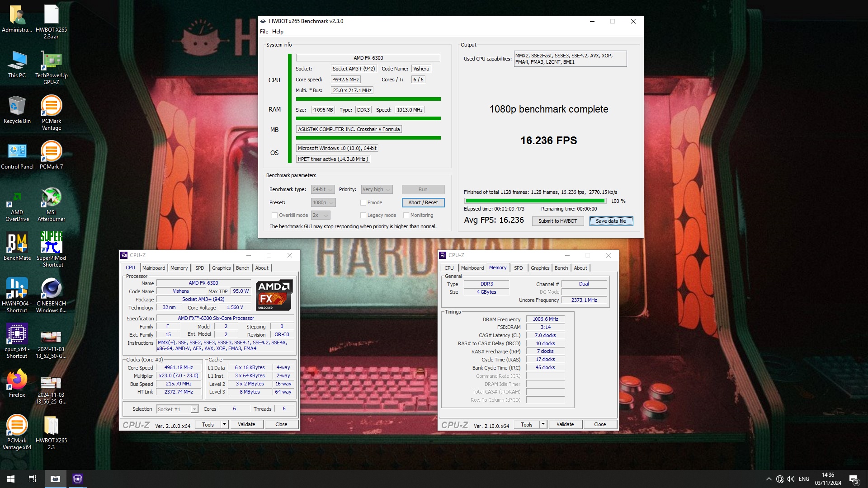Show hidden system tray icons
Screen dimensions: 868x488
[x=769, y=479]
